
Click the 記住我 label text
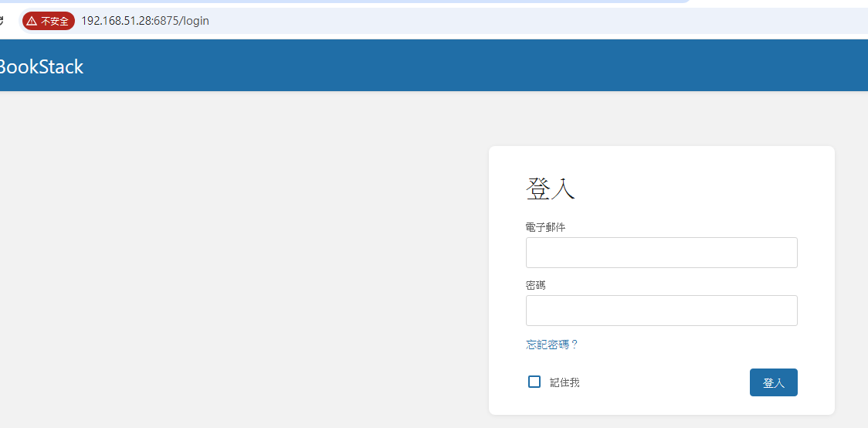coord(565,382)
